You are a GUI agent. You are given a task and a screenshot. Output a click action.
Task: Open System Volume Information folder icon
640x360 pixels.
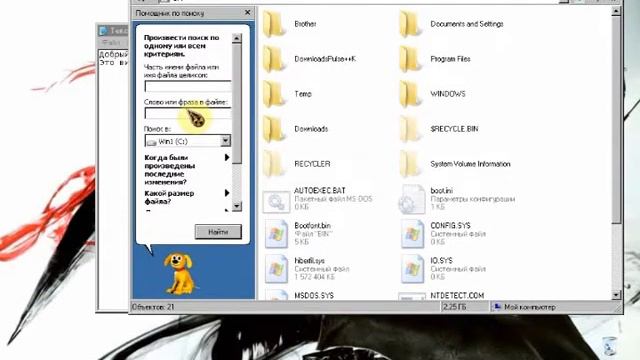click(x=410, y=164)
